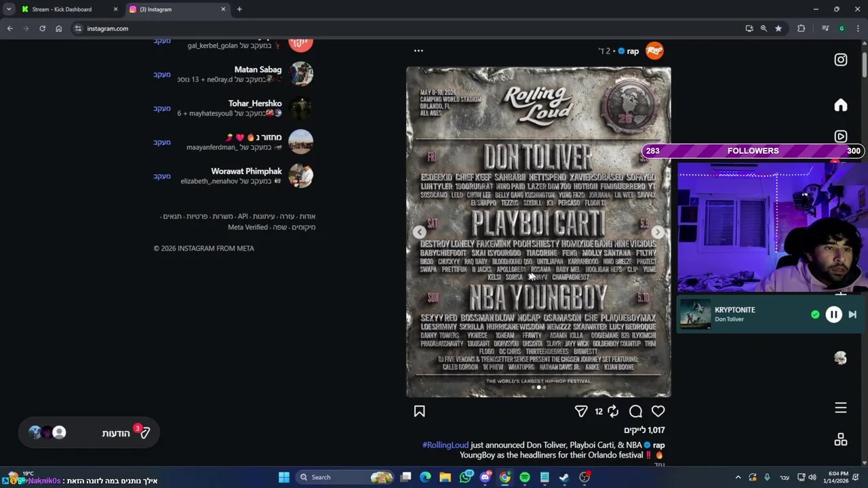Open the API footer link
The height and width of the screenshot is (488, 868).
[x=243, y=216]
